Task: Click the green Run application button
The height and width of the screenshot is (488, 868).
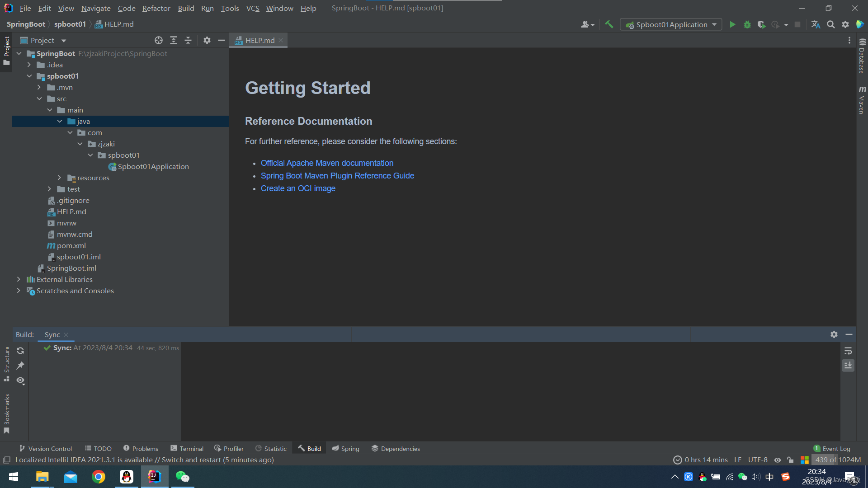Action: click(x=732, y=25)
